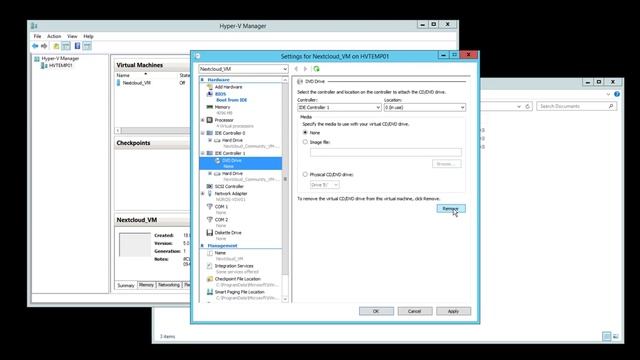Select the Hard Drive under IDE Controller 0
640x360 pixels.
click(232, 140)
